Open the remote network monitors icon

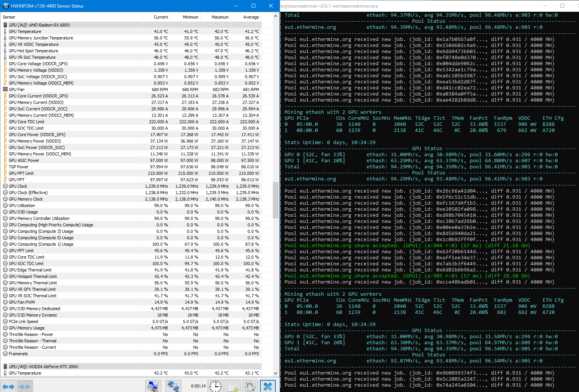tap(173, 386)
